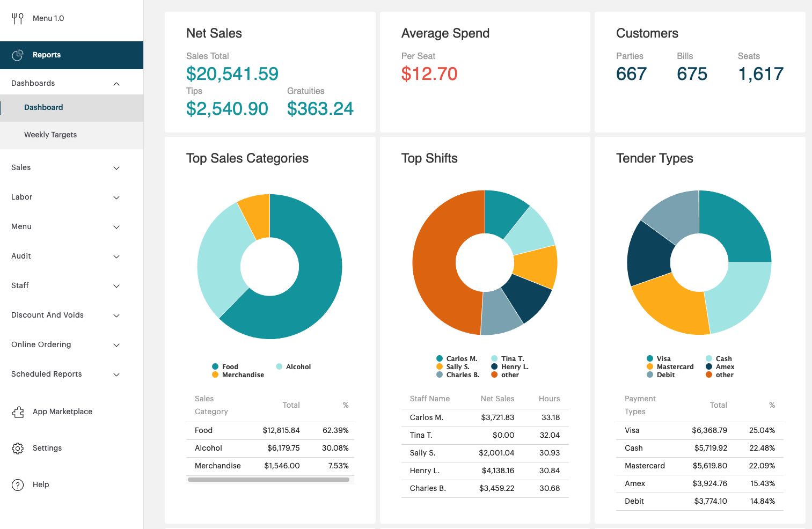
Task: Open the Labor menu section
Action: (x=21, y=197)
